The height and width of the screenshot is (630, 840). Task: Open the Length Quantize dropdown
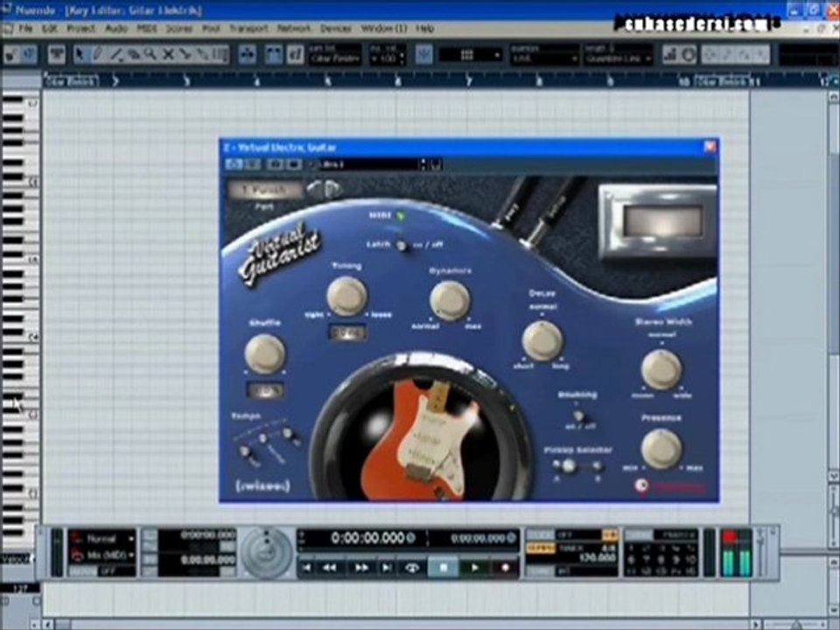(619, 59)
